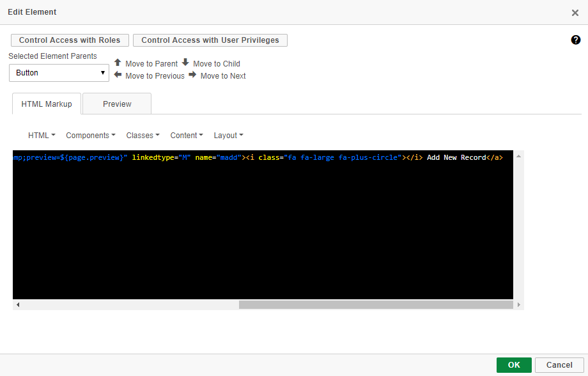
Task: Switch to the Preview tab
Action: coord(117,104)
